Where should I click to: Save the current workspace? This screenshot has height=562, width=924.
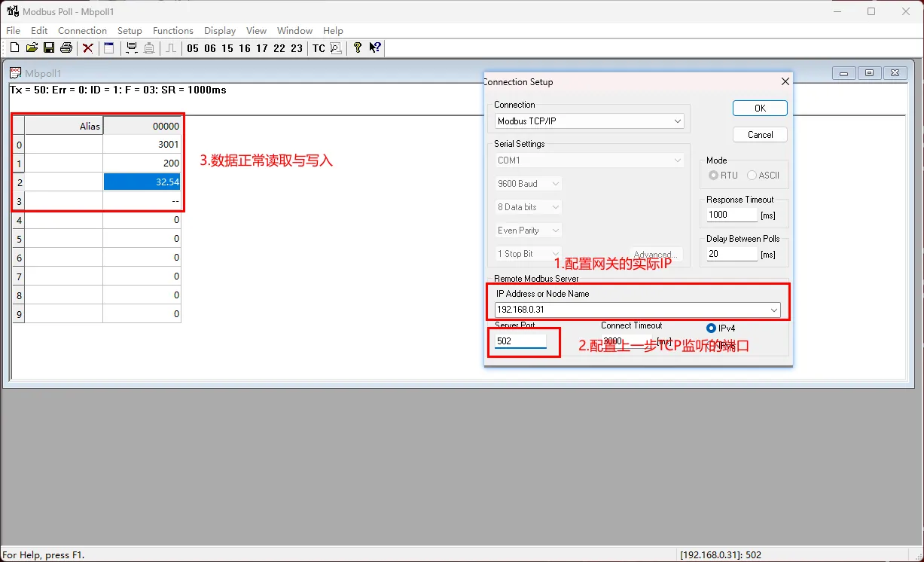49,47
